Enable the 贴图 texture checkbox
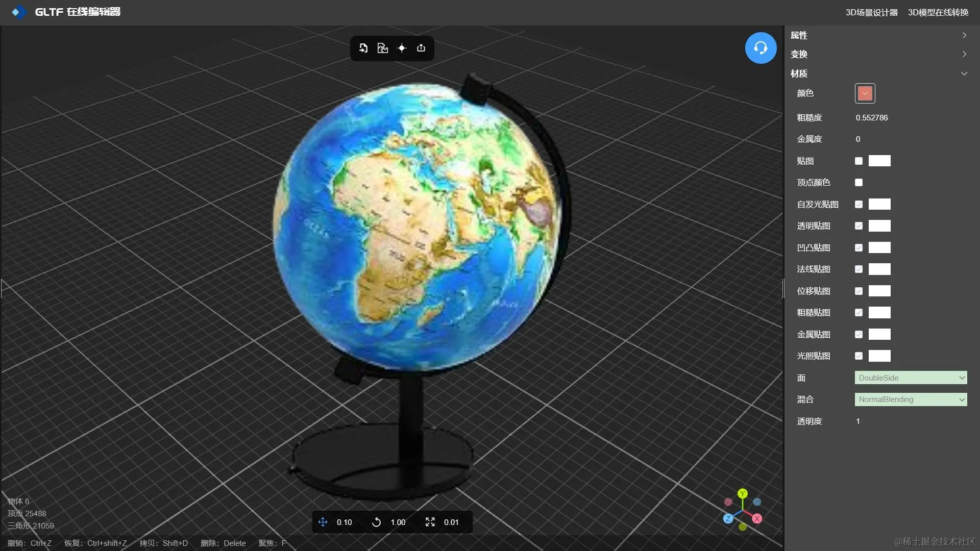 tap(859, 161)
